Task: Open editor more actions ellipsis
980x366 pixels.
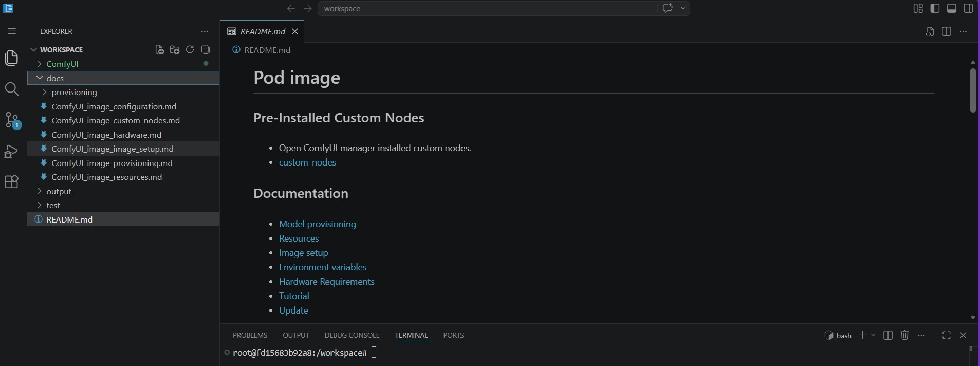Action: tap(964, 31)
